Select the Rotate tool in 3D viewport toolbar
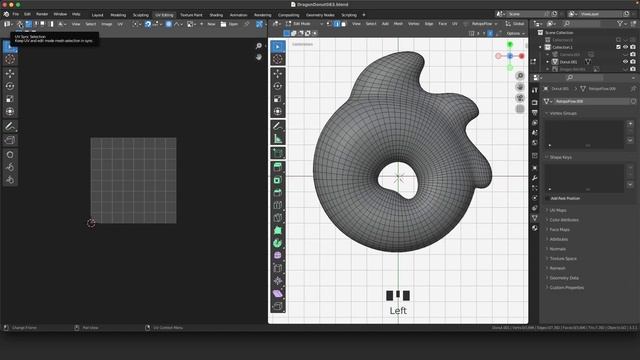This screenshot has width=640, height=360. coord(278,86)
